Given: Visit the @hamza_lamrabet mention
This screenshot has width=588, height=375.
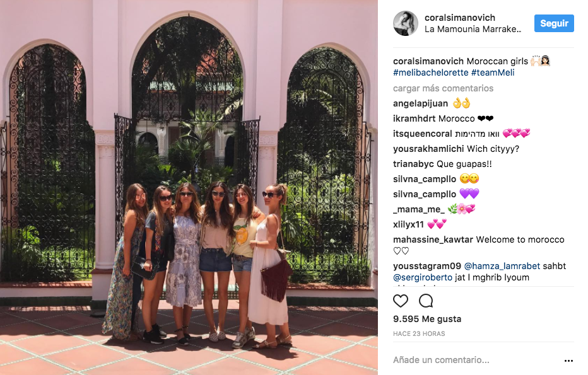Looking at the screenshot, I should tap(502, 266).
